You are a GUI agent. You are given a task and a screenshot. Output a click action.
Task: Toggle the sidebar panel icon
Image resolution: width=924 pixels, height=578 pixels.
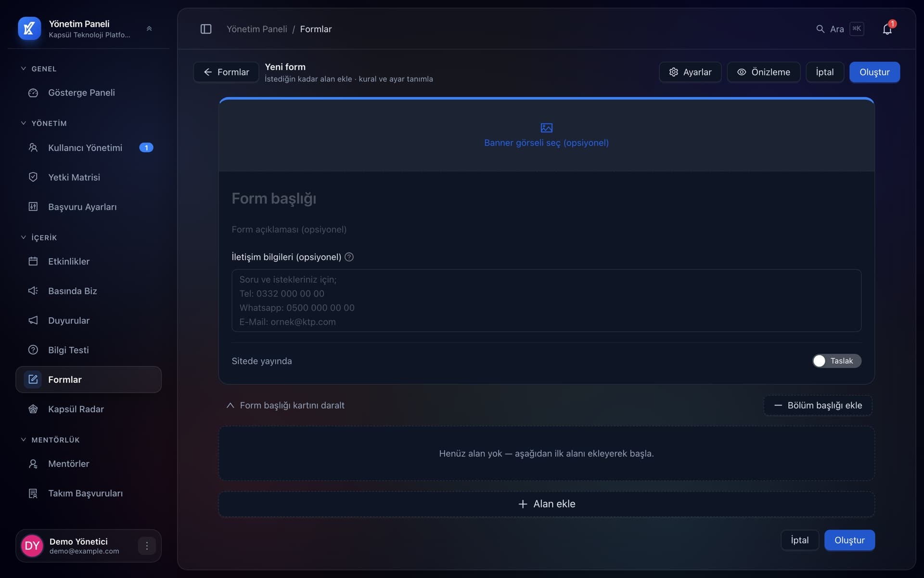[x=206, y=29]
